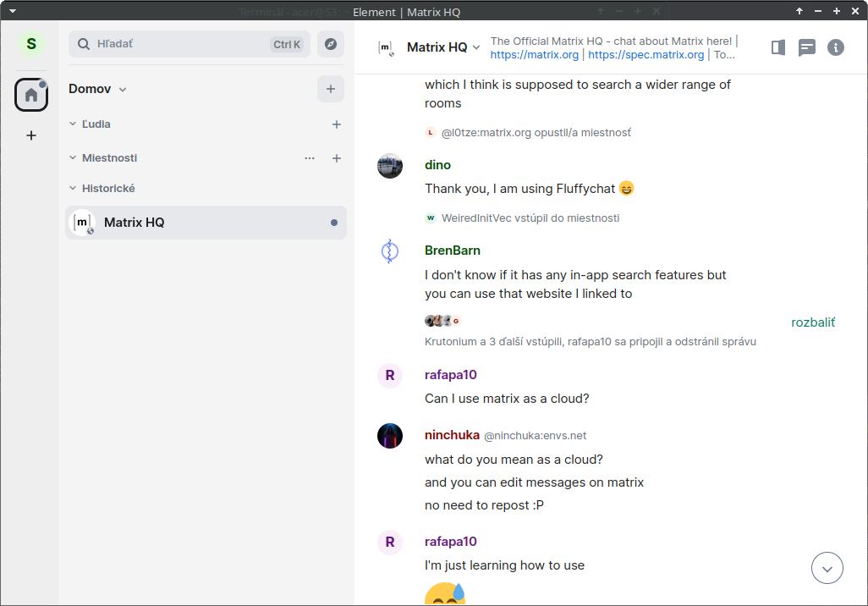Click message 'Can I use matrix as a cloud?'
Image resolution: width=868 pixels, height=606 pixels.
pos(507,399)
